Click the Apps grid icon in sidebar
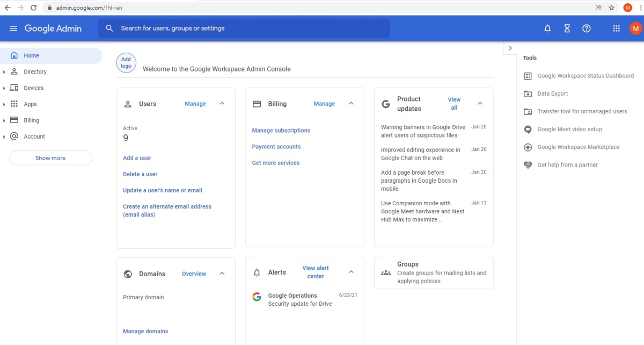The height and width of the screenshot is (345, 644). (x=14, y=104)
